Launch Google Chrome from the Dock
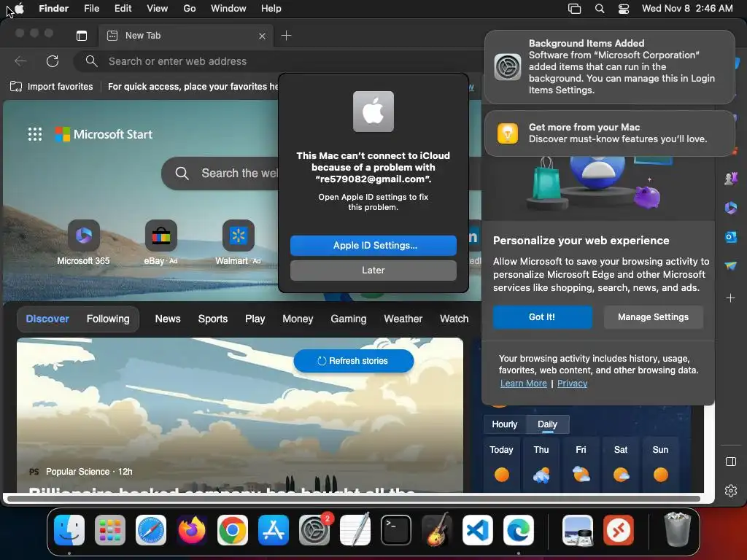This screenshot has height=560, width=747. [233, 530]
